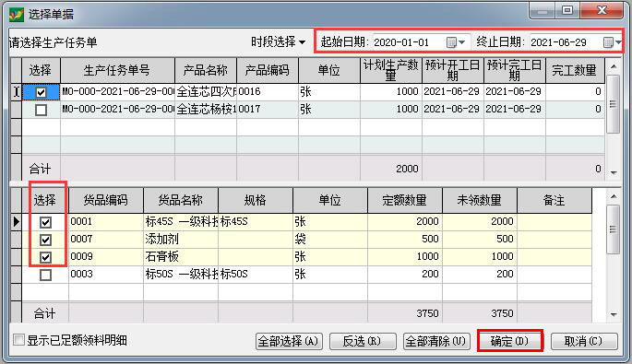
Task: Open the start date calendar picker icon
Action: 451,42
